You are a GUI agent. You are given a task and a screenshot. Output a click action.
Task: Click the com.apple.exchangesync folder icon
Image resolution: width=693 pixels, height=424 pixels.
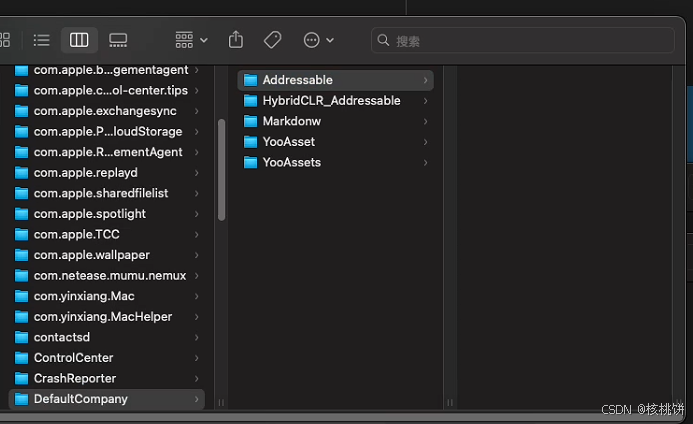(22, 111)
